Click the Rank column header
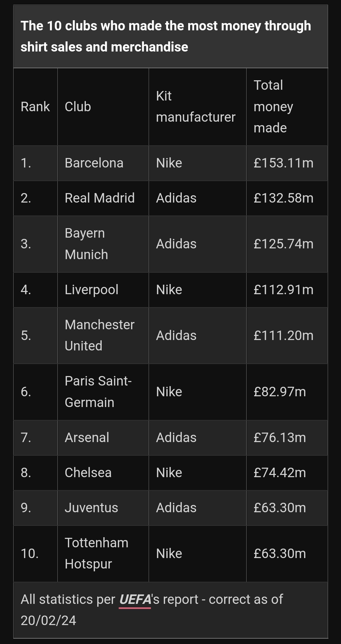The height and width of the screenshot is (644, 341). click(x=35, y=107)
